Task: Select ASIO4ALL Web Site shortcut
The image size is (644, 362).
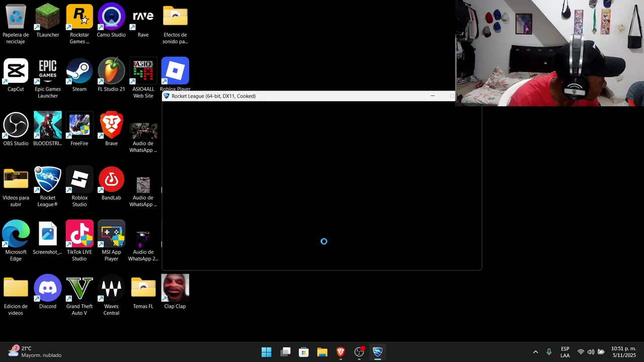Action: 143,78
